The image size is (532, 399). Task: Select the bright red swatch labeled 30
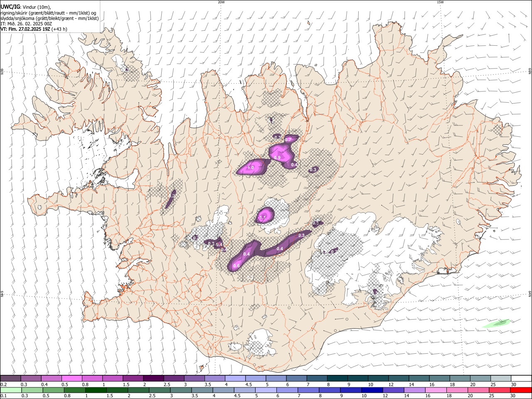pos(521,390)
